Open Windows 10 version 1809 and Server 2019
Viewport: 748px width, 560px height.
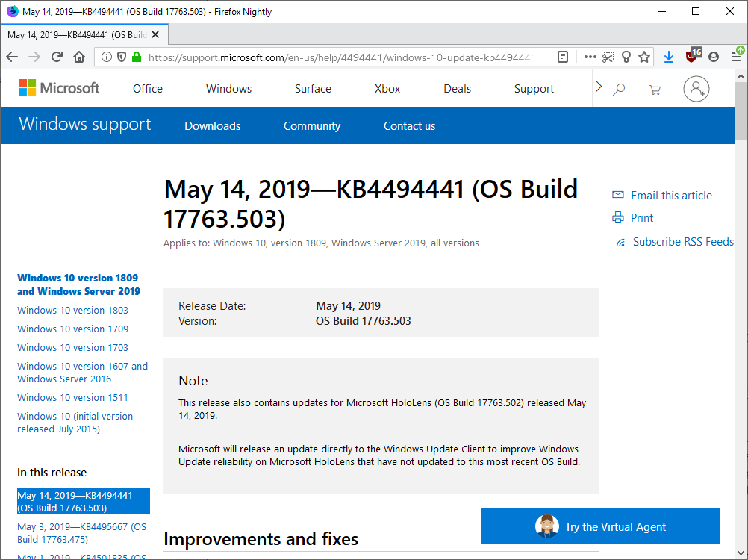click(78, 284)
